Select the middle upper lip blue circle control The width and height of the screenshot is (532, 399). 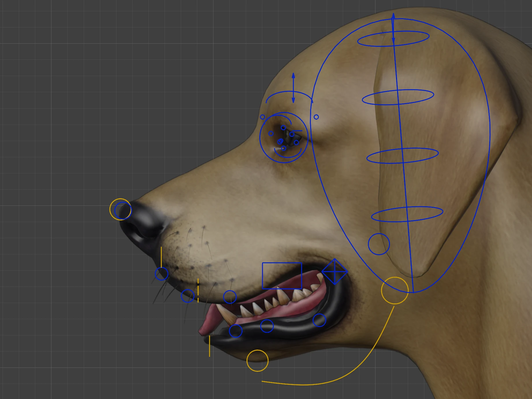pos(187,296)
